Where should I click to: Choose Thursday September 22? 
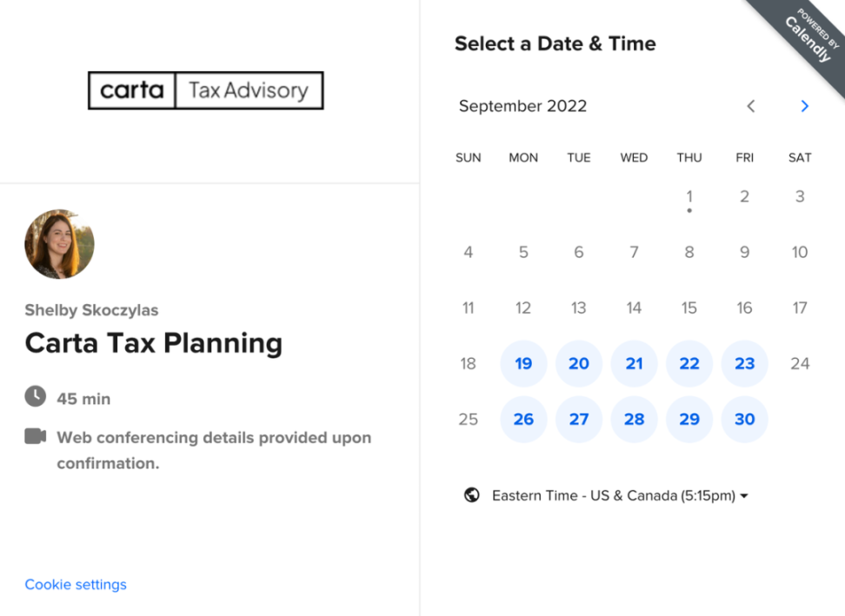click(x=689, y=363)
